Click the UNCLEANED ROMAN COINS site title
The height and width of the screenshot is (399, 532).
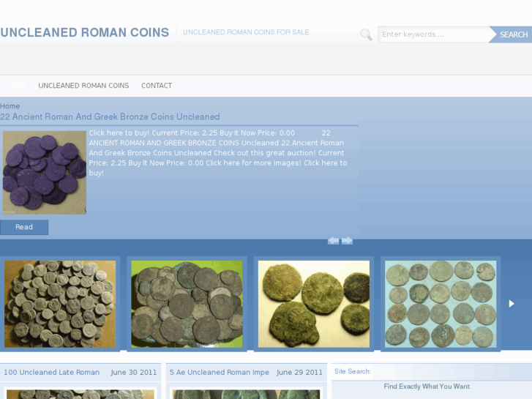[x=84, y=33]
